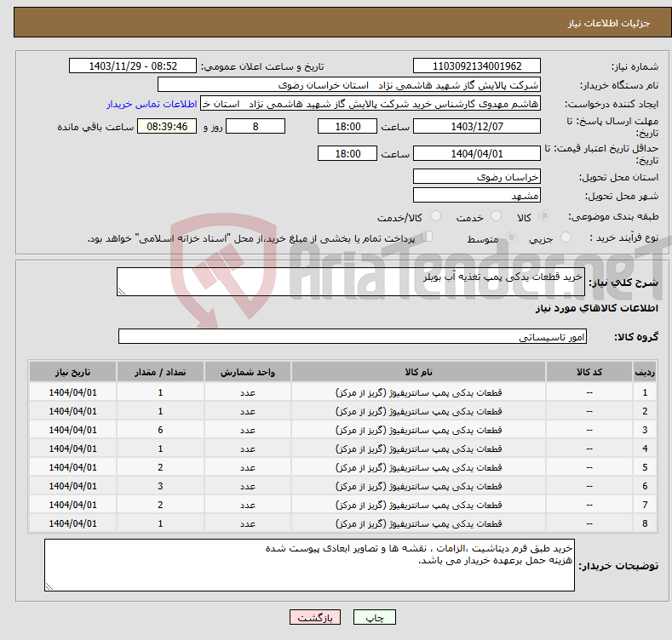Click the response deadline time field 18:00
Image resolution: width=672 pixels, height=640 pixels.
347,126
